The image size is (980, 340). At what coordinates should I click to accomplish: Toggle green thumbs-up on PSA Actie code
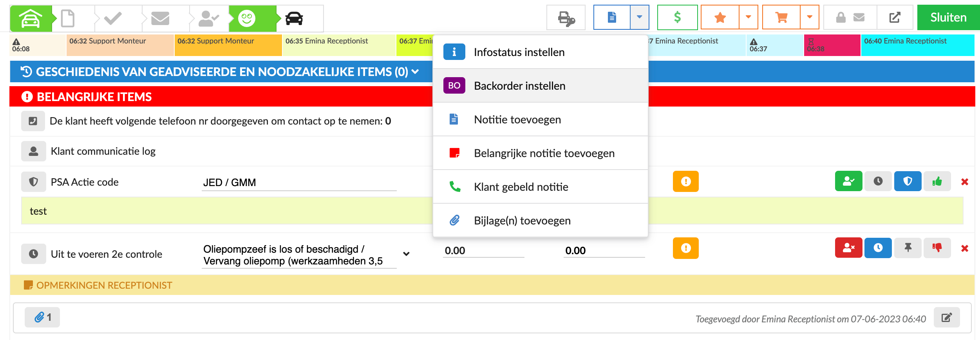click(937, 181)
